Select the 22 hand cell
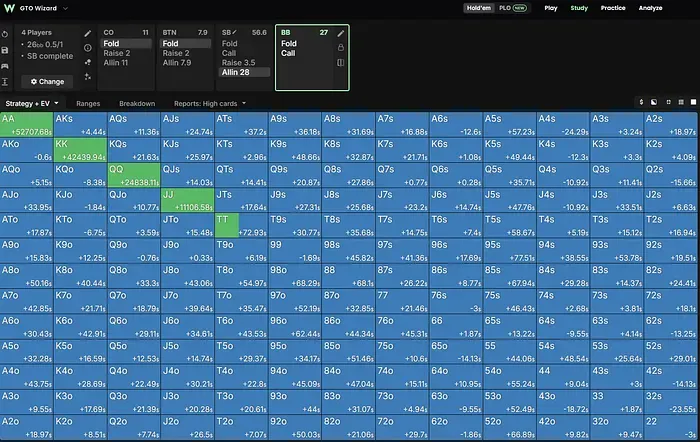700x442 pixels. (671, 427)
